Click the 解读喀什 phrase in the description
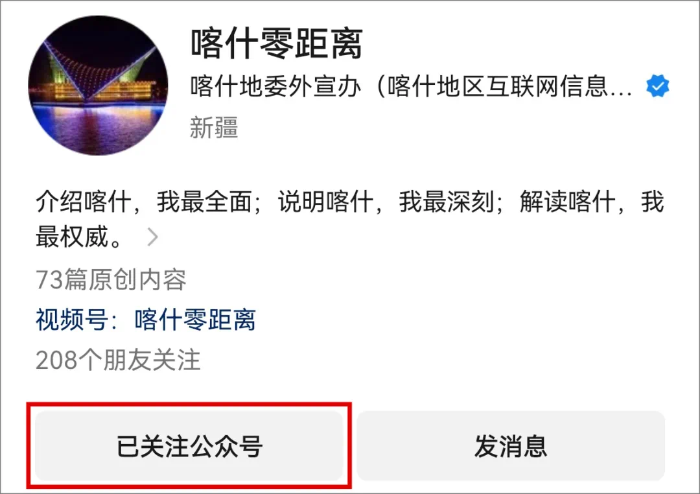The height and width of the screenshot is (494, 700). (x=568, y=201)
